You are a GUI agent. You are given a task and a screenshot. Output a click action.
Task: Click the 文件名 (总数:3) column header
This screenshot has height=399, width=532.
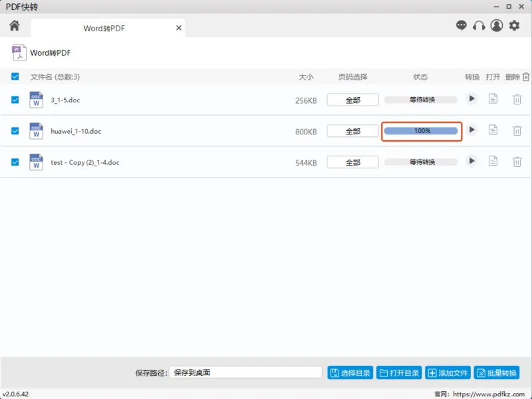pos(55,77)
